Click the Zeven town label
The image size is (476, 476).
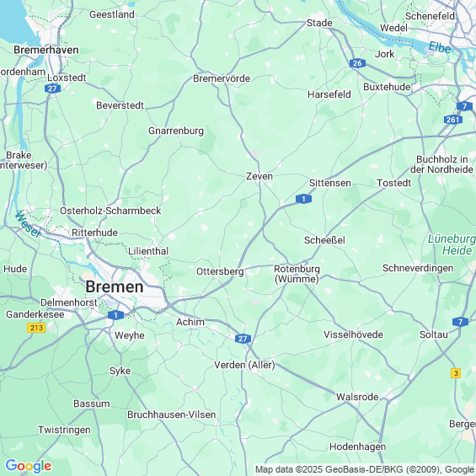pos(259,176)
